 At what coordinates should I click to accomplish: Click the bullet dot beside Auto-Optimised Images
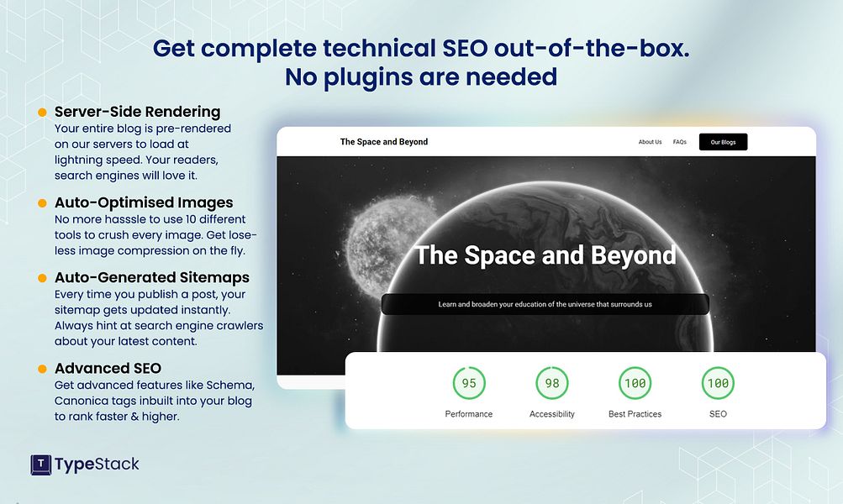pyautogui.click(x=42, y=203)
